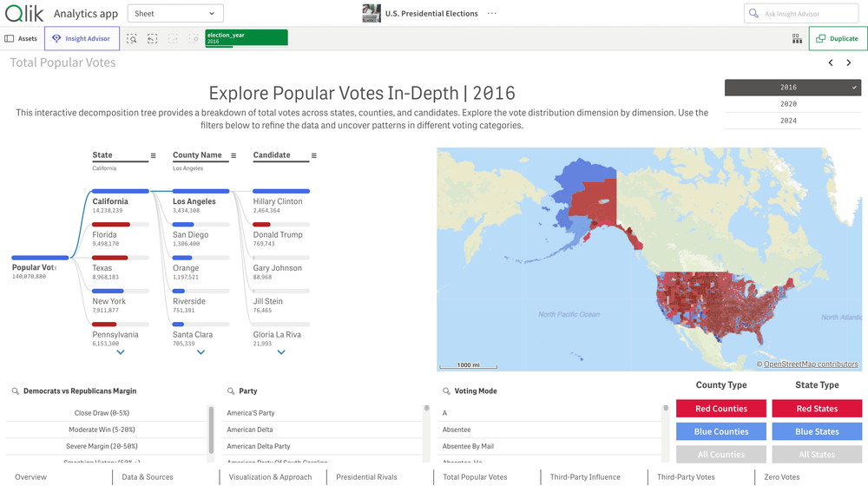The image size is (868, 492).
Task: Open the selections tool grid icon
Action: coord(797,39)
